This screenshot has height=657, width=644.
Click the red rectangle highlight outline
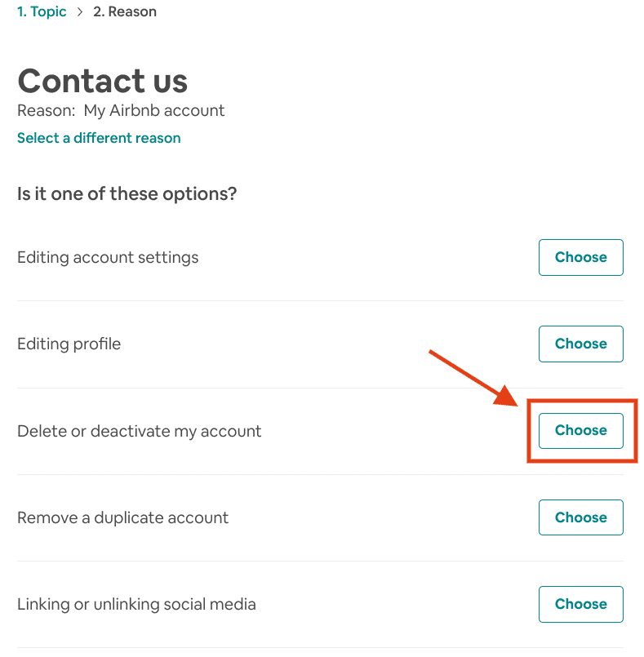pos(582,401)
